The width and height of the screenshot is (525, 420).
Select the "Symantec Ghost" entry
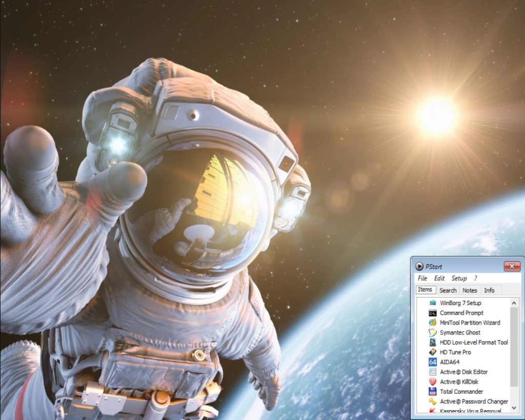click(460, 332)
